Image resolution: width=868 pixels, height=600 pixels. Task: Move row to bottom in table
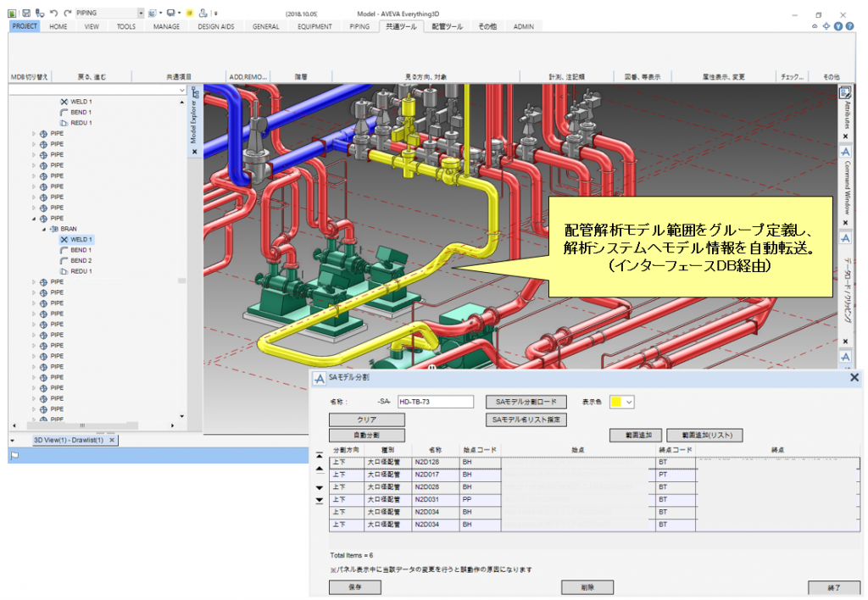click(x=320, y=500)
